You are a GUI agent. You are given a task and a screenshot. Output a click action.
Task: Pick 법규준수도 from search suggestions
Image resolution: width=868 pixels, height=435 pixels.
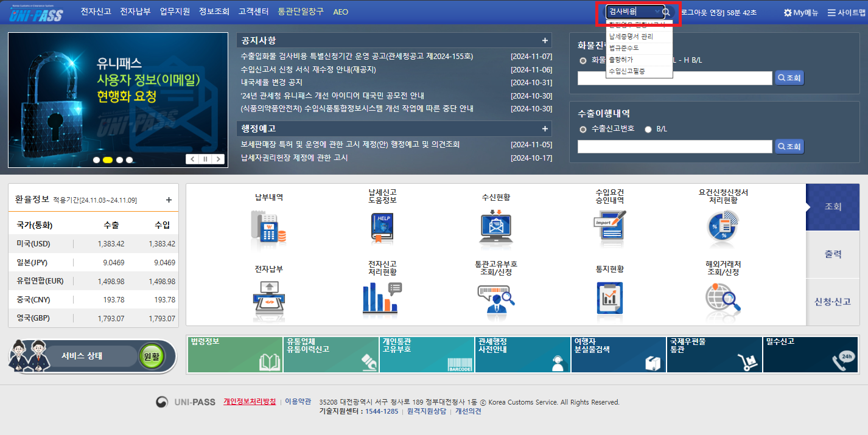pos(639,48)
